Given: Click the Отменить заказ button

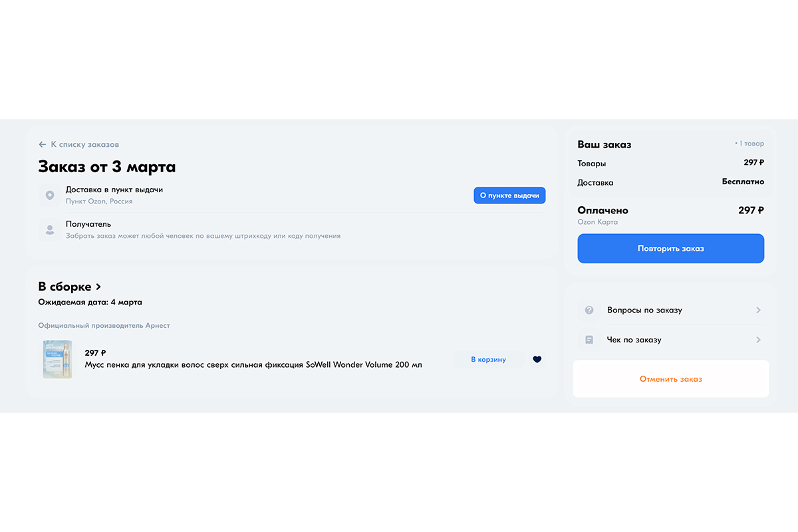Looking at the screenshot, I should click(x=670, y=379).
